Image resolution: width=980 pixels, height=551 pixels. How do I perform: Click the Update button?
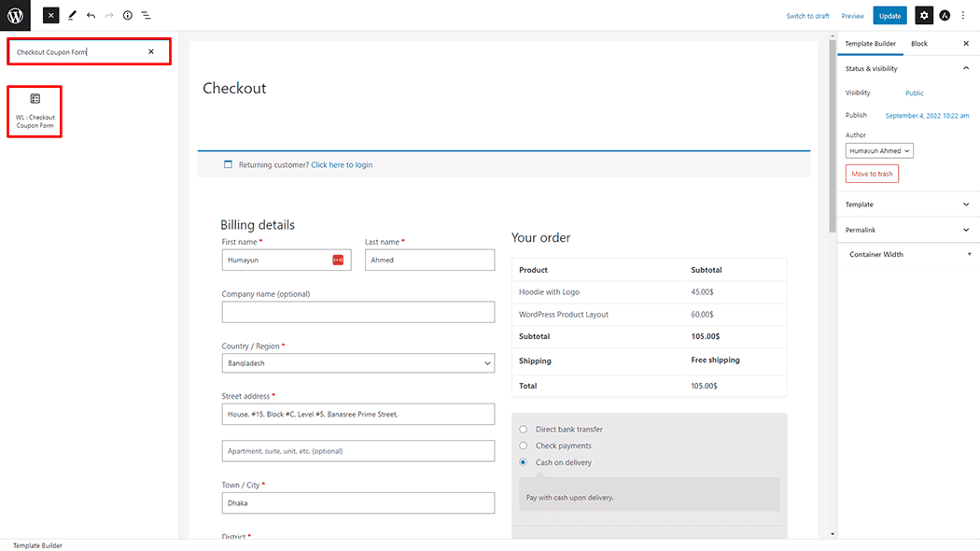click(889, 16)
